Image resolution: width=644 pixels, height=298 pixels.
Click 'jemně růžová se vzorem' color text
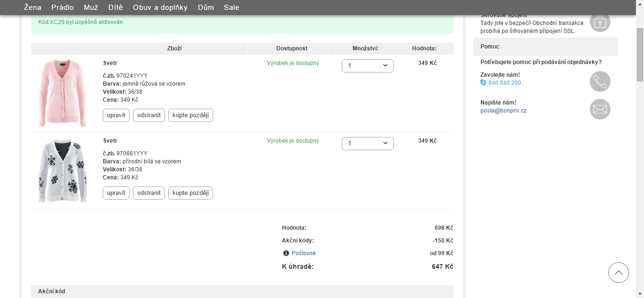154,84
